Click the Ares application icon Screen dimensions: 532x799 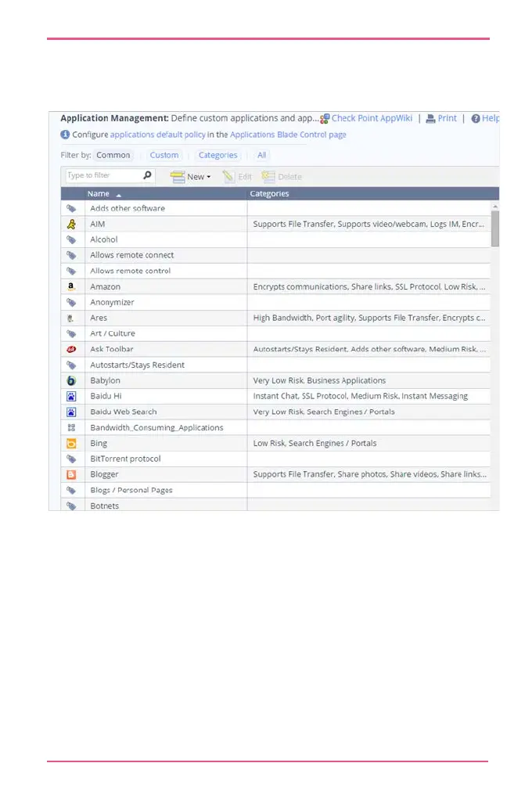point(71,318)
